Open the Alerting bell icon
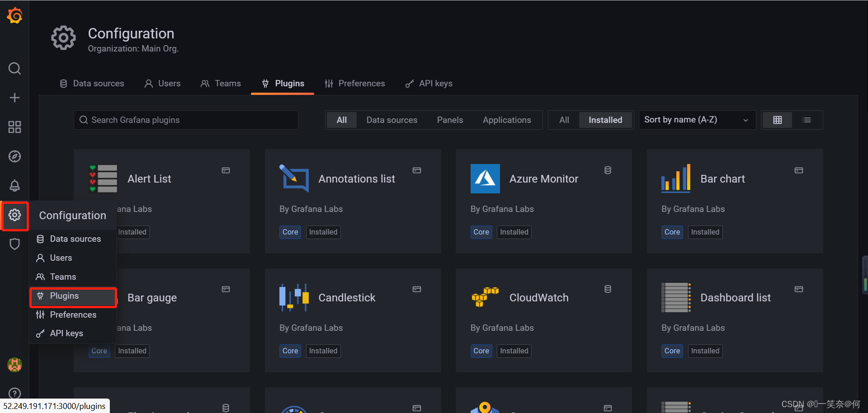Image resolution: width=868 pixels, height=413 pixels. (14, 186)
